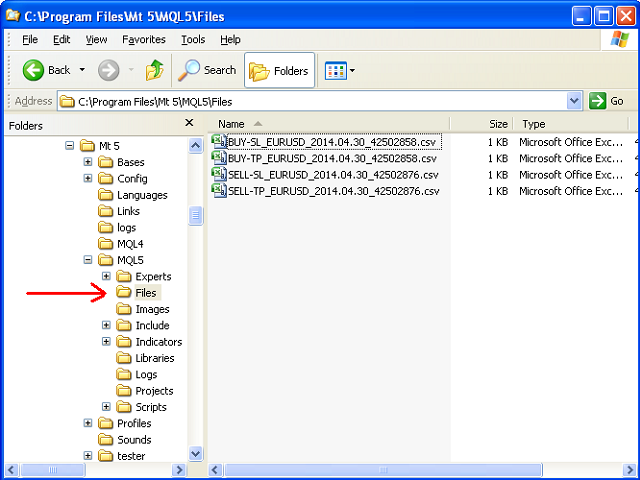640x480 pixels.
Task: Click the Bases folder label
Action: 131,162
